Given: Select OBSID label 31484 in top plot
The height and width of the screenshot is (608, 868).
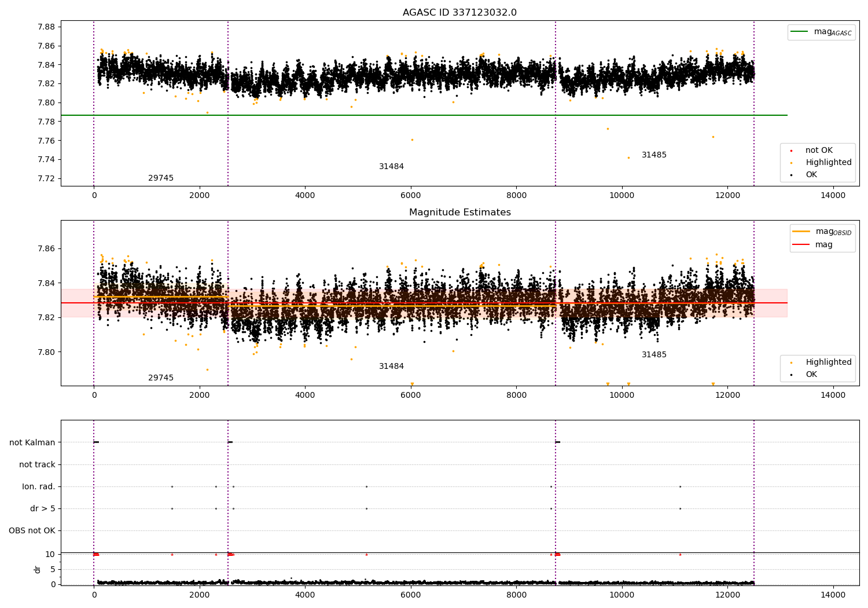Looking at the screenshot, I should point(391,167).
